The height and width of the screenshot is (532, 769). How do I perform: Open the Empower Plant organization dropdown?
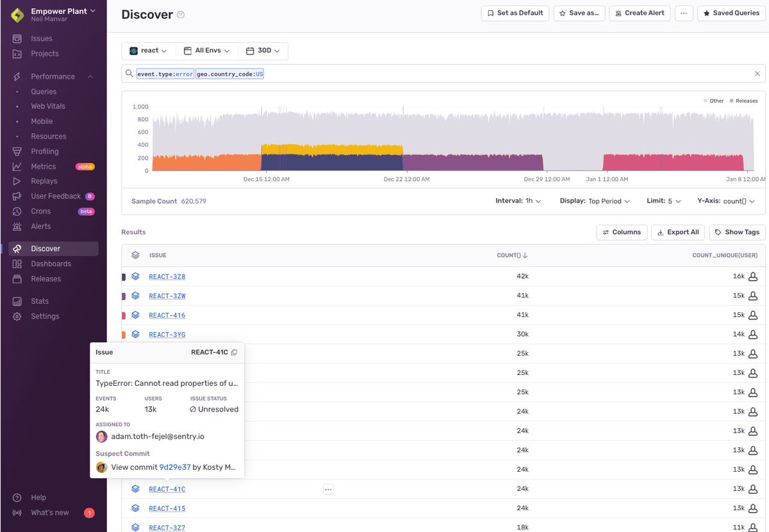pos(63,11)
